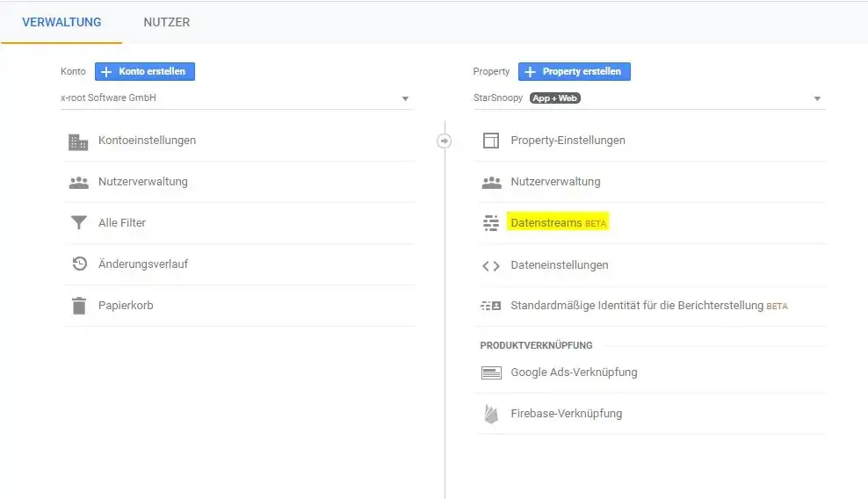The height and width of the screenshot is (499, 868).
Task: Click the Property erstellen button
Action: (574, 71)
